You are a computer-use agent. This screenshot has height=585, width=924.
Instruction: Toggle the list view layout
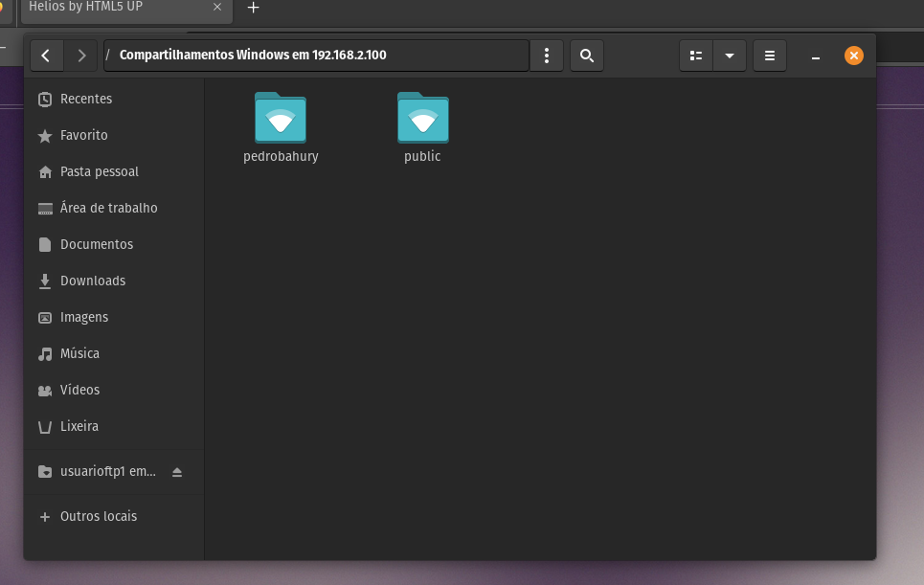point(696,55)
